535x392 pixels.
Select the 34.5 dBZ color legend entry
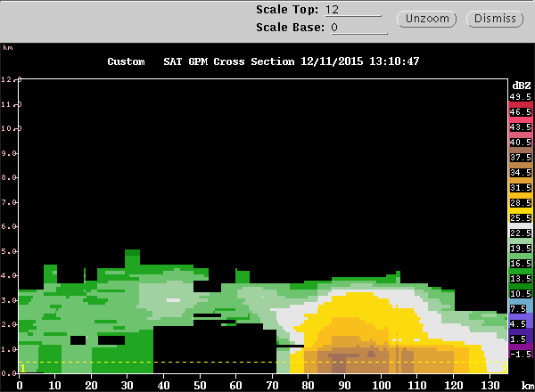[x=521, y=173]
